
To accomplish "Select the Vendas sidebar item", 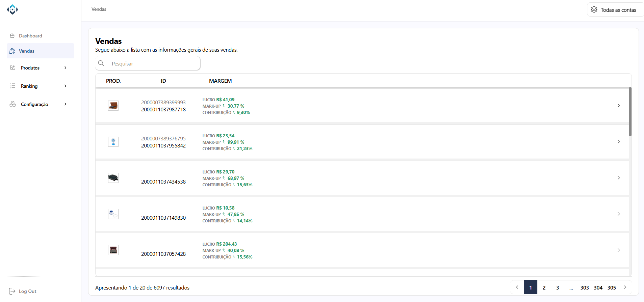I will point(27,51).
